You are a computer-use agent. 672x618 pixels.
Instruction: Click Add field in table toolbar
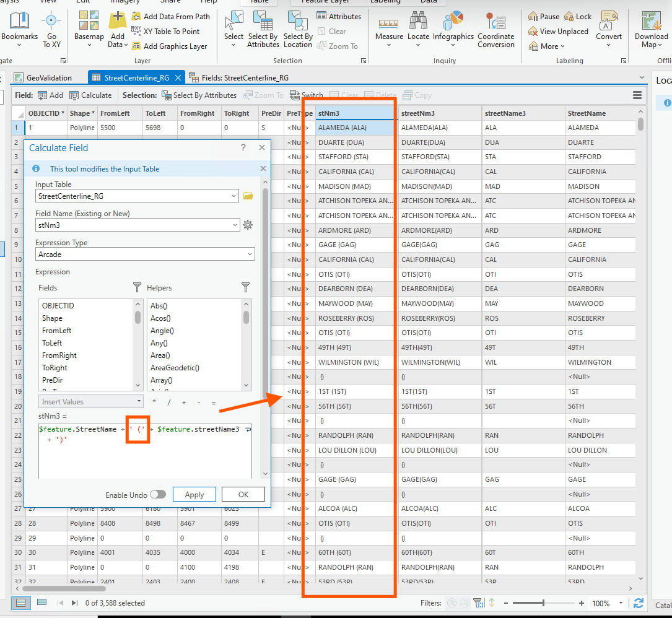click(x=50, y=95)
